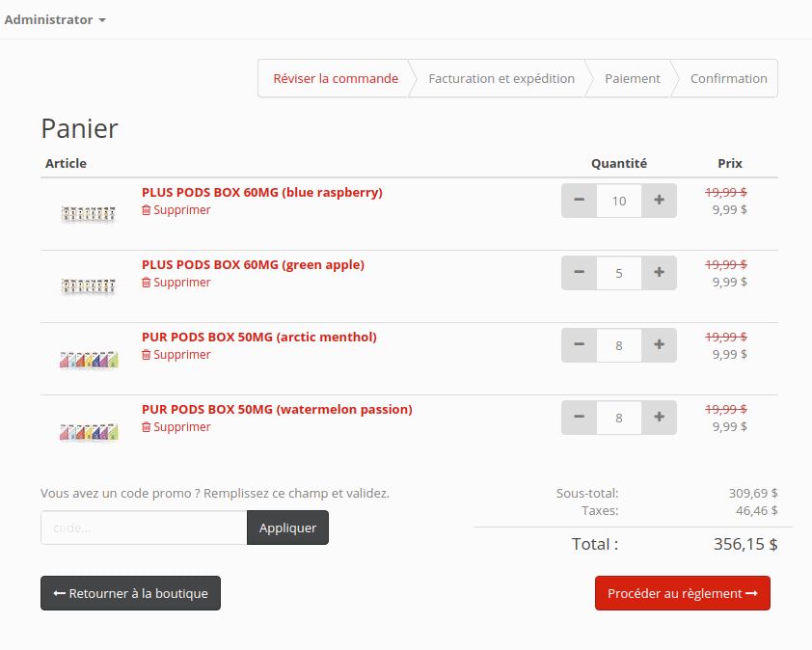Image resolution: width=812 pixels, height=650 pixels.
Task: Open PLUS PODS BOX 60MG (green apple) product
Action: pos(254,264)
